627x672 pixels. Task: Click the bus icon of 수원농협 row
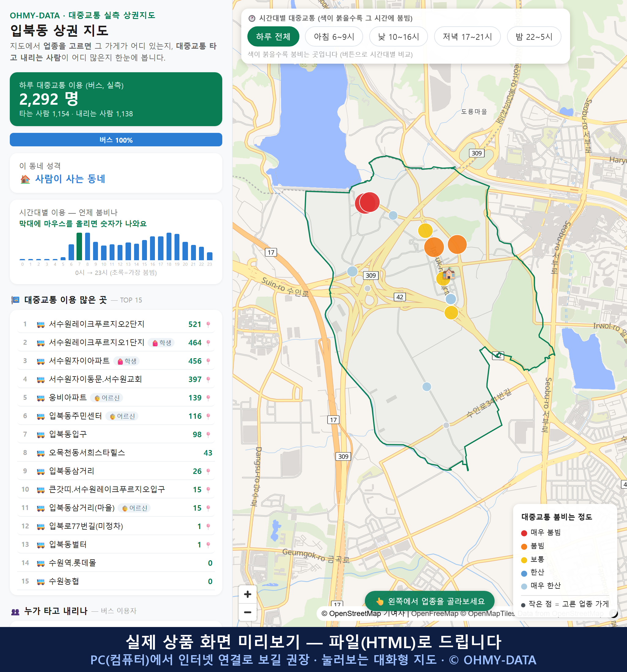(40, 581)
